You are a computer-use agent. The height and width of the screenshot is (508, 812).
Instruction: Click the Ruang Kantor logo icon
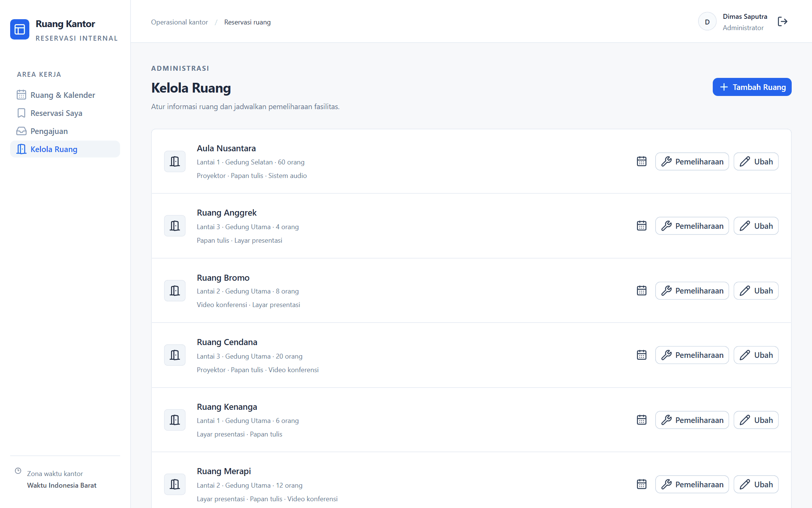click(20, 29)
